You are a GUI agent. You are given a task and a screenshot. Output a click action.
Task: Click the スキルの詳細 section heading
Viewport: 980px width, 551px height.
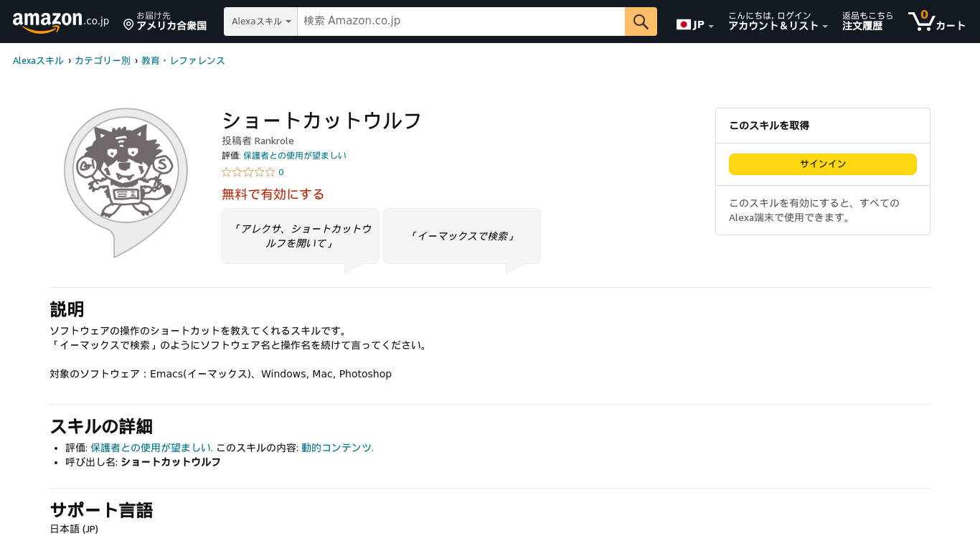(x=101, y=426)
